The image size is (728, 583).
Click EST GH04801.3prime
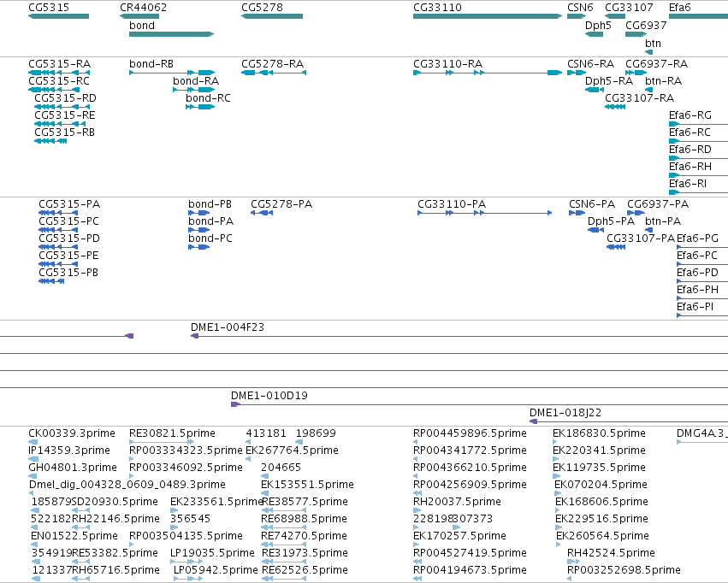73,468
